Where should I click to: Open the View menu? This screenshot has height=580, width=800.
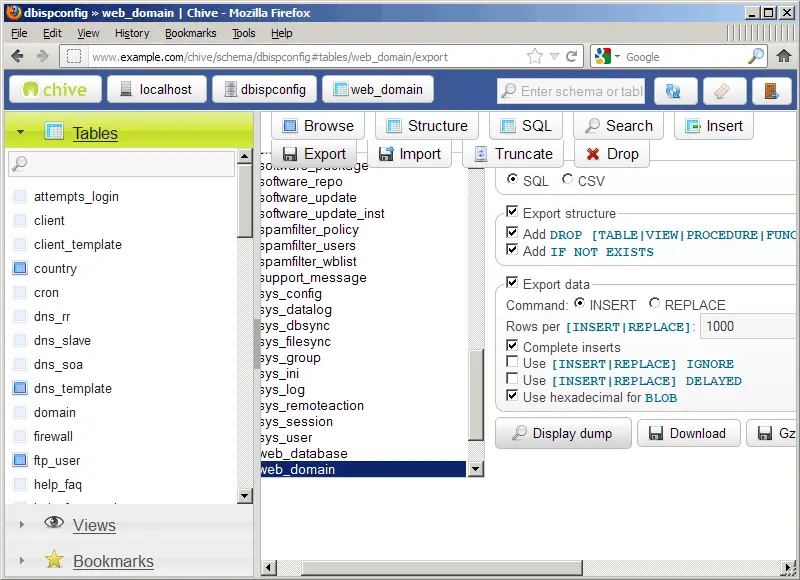click(x=88, y=33)
